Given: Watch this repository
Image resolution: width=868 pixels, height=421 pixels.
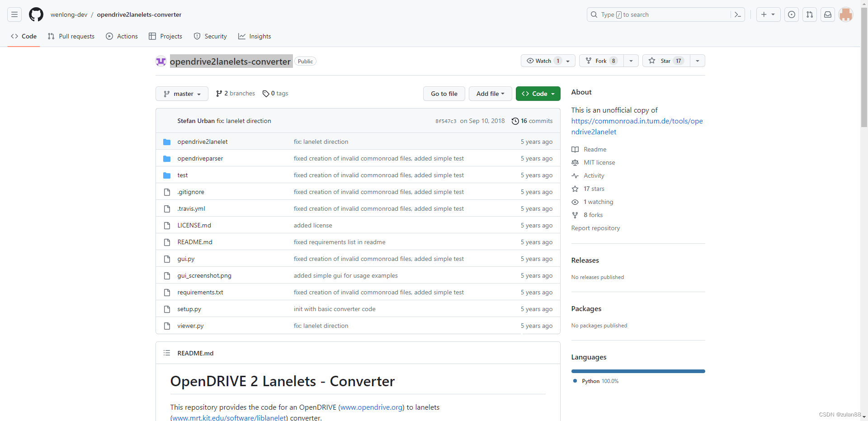Looking at the screenshot, I should point(542,61).
